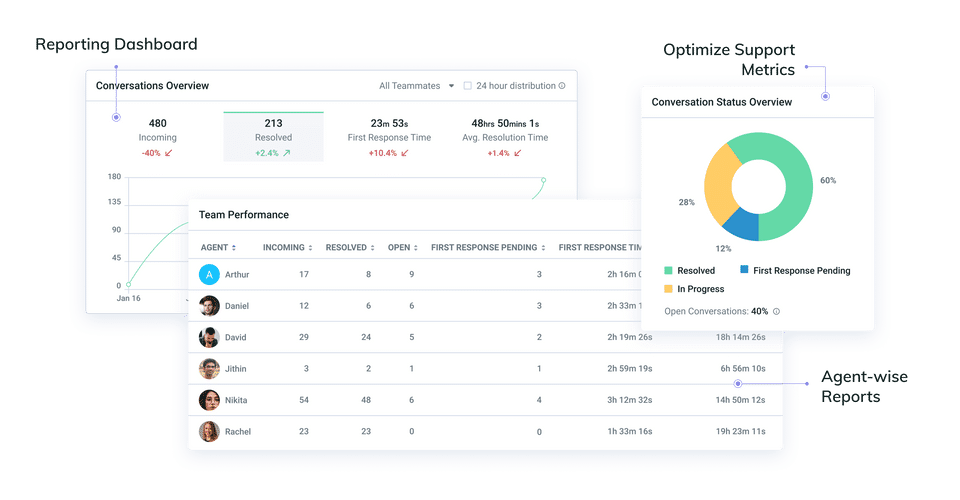Click David's resolved value 24
The height and width of the screenshot is (500, 960).
pyautogui.click(x=366, y=337)
